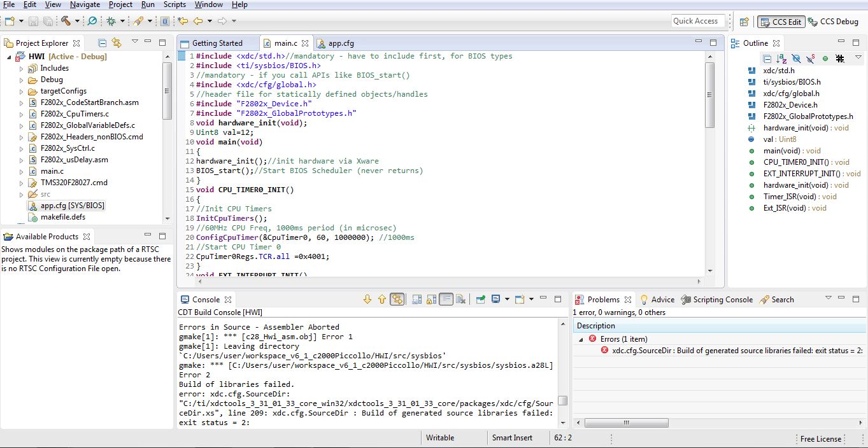Click the Quick Access search field
Viewport: 868px width, 448px height.
[x=698, y=21]
